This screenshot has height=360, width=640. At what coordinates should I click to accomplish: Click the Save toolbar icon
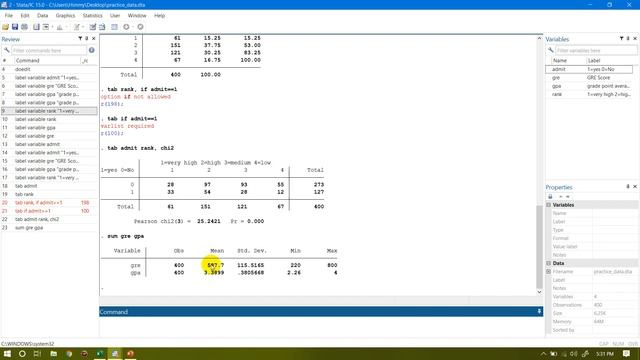pyautogui.click(x=15, y=27)
